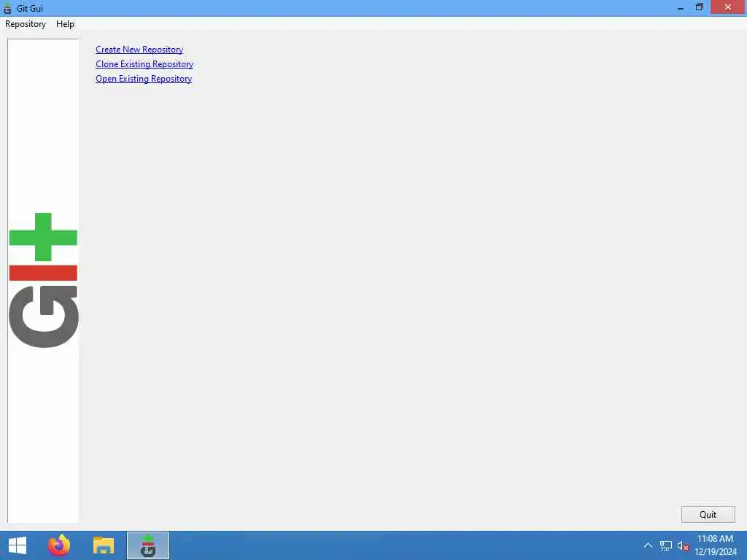Open File Explorer from the taskbar
This screenshot has height=560, width=747.
[104, 545]
